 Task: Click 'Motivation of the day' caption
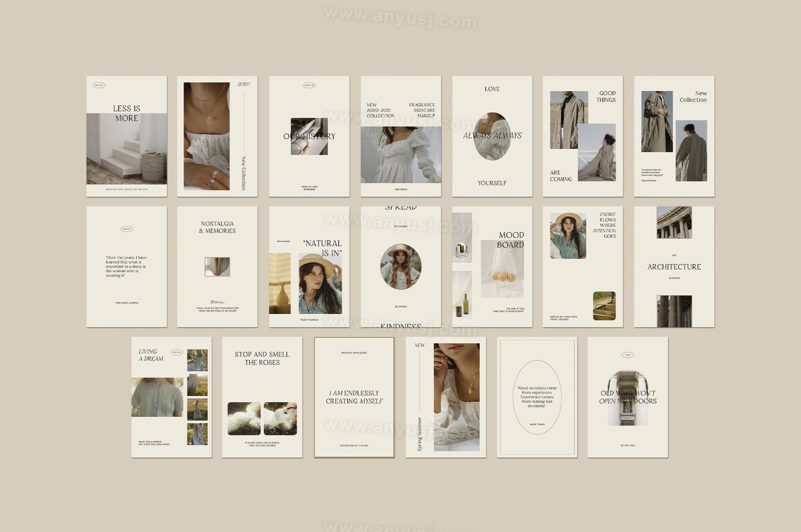pos(354,445)
